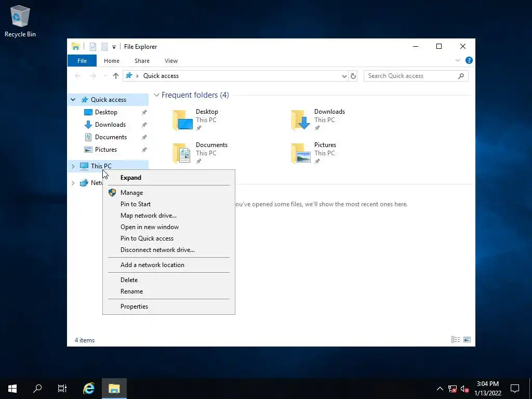Click the Up one level arrow
Image resolution: width=532 pixels, height=399 pixels.
tap(116, 76)
